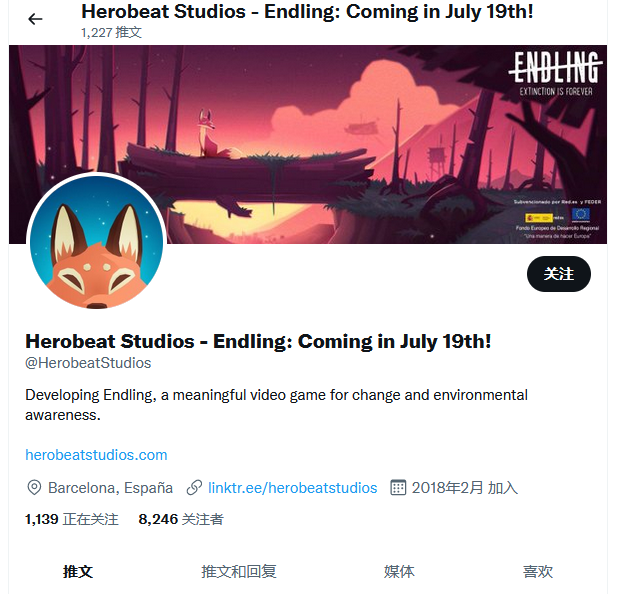Click the 2018年2月 加入 join date text
This screenshot has width=621, height=594.
pyautogui.click(x=465, y=488)
